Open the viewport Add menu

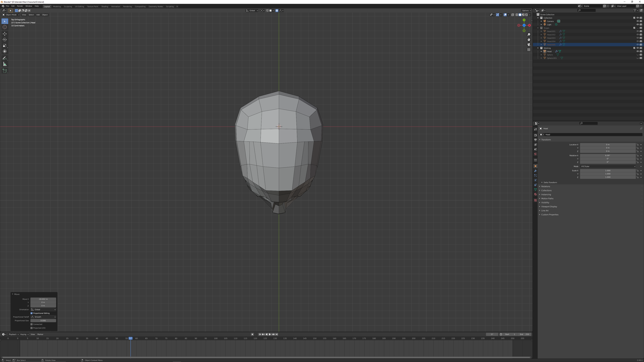pyautogui.click(x=38, y=15)
